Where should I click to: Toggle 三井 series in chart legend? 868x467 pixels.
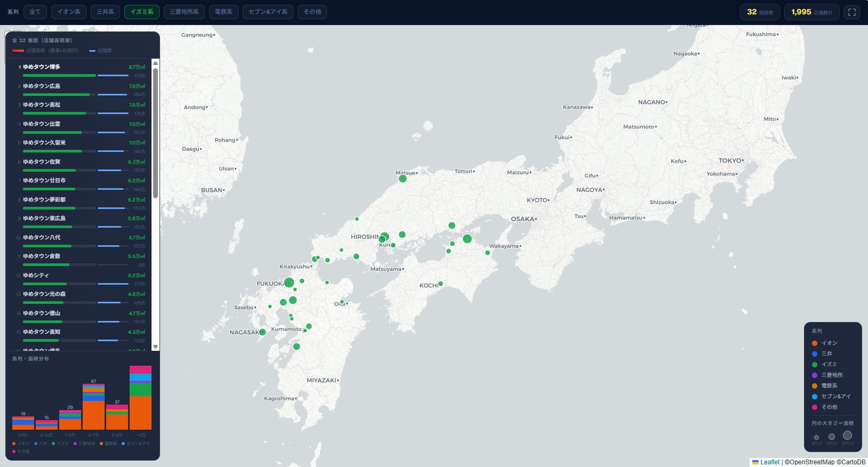coord(41,444)
